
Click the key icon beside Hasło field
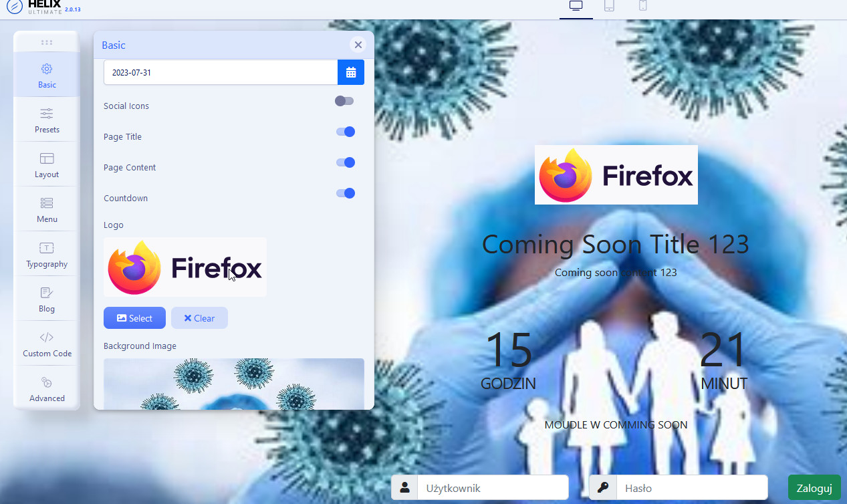click(x=603, y=488)
